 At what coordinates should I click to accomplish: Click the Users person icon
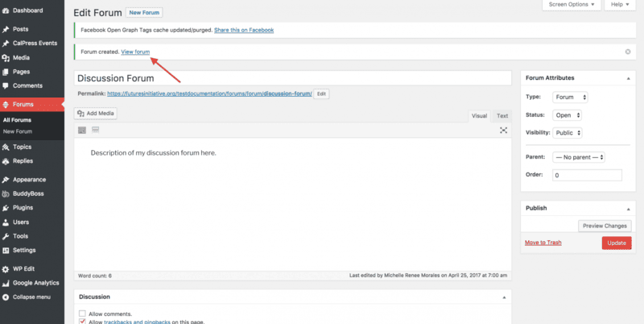point(6,222)
